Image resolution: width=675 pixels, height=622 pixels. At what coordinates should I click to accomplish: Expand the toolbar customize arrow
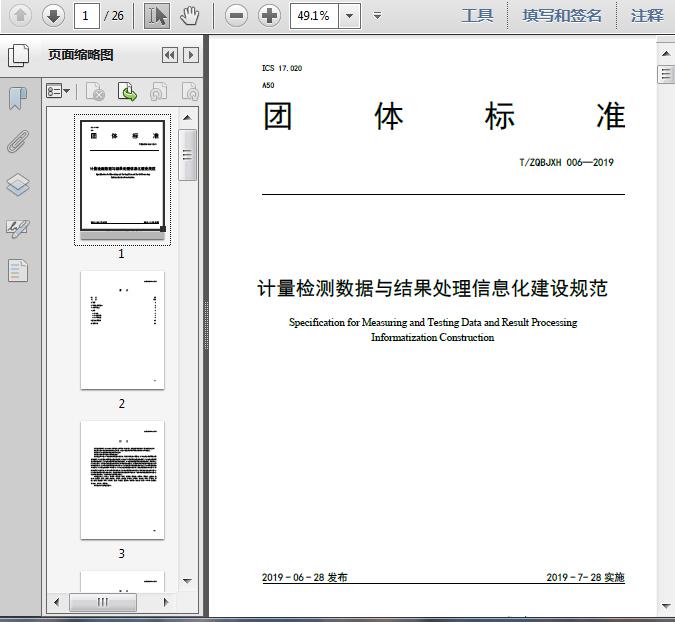coord(377,15)
